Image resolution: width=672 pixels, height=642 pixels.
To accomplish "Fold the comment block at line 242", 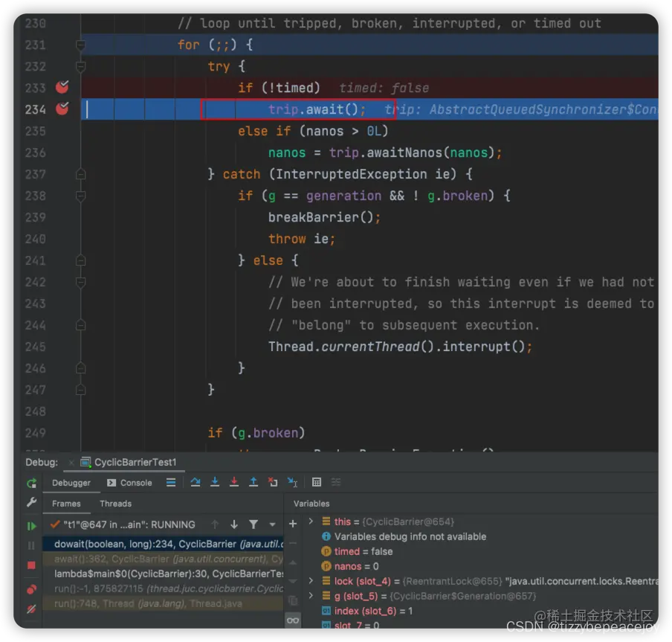I will (x=80, y=282).
